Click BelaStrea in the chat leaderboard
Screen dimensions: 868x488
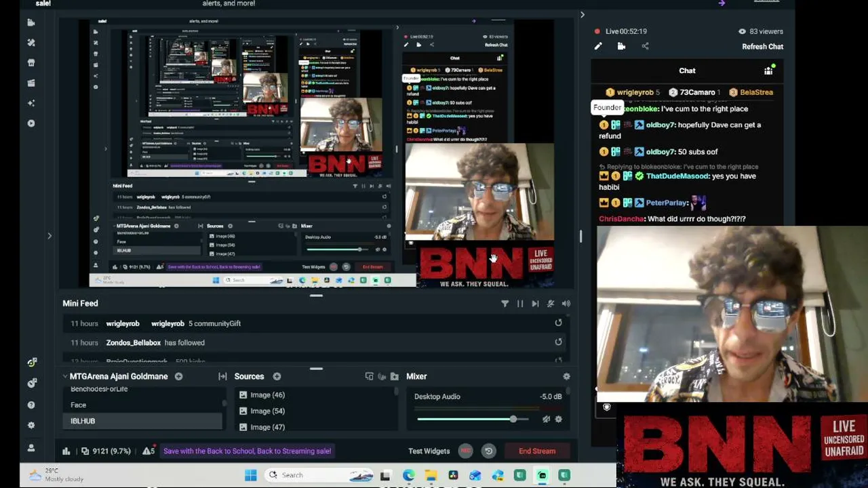(x=756, y=92)
